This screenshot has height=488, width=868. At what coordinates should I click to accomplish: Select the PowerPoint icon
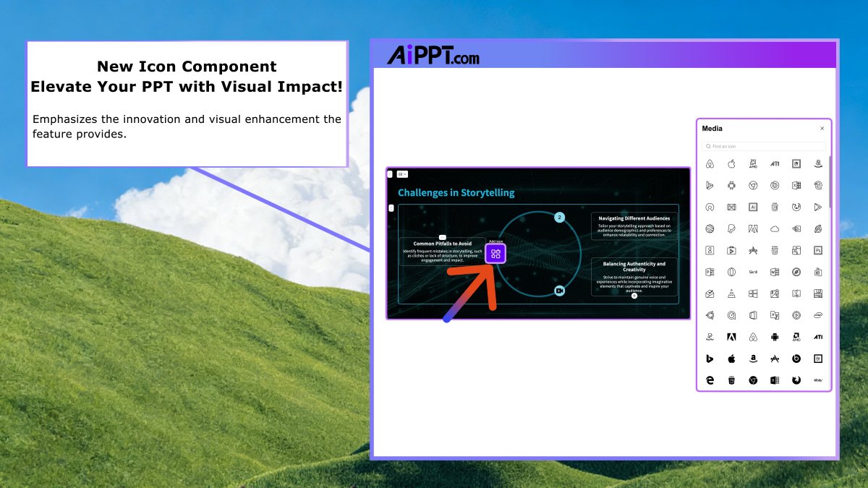coord(710,272)
